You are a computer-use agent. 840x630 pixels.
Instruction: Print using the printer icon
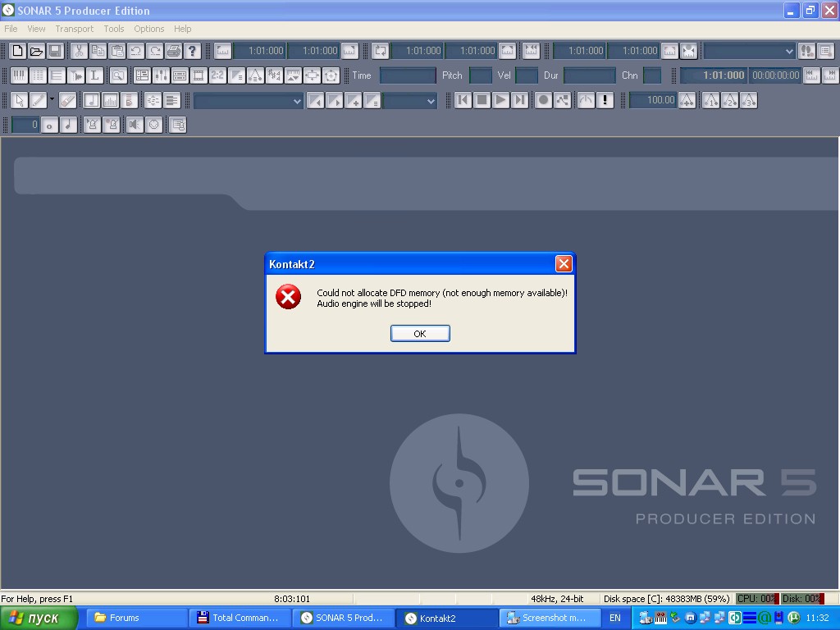(x=174, y=51)
